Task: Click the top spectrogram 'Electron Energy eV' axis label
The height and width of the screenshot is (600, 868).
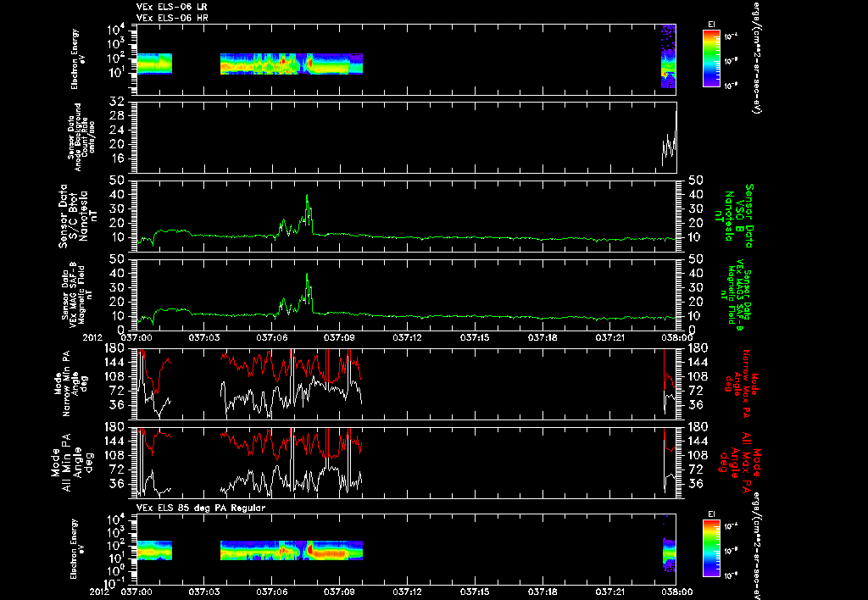Action: [x=78, y=59]
